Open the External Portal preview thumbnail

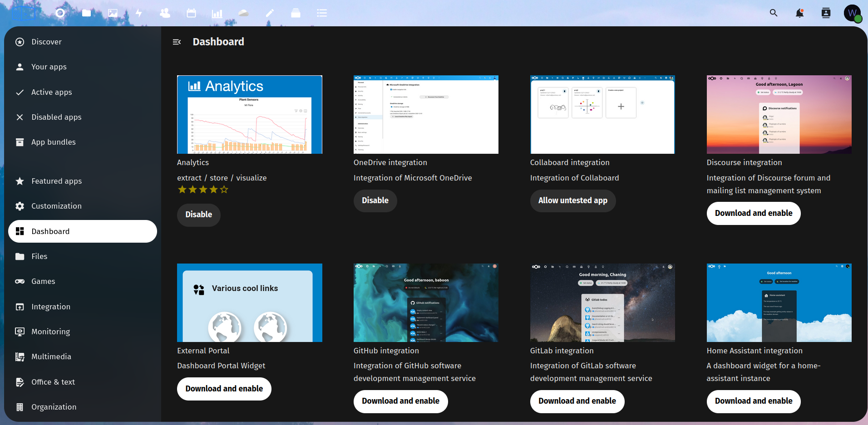[250, 303]
